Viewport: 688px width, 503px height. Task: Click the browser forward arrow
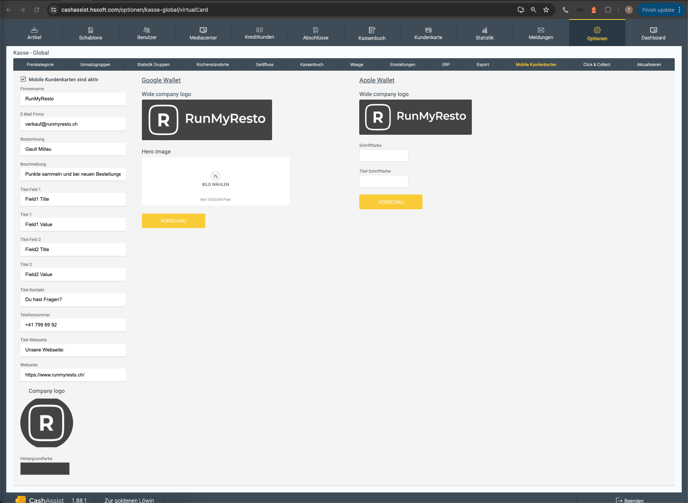click(x=22, y=10)
